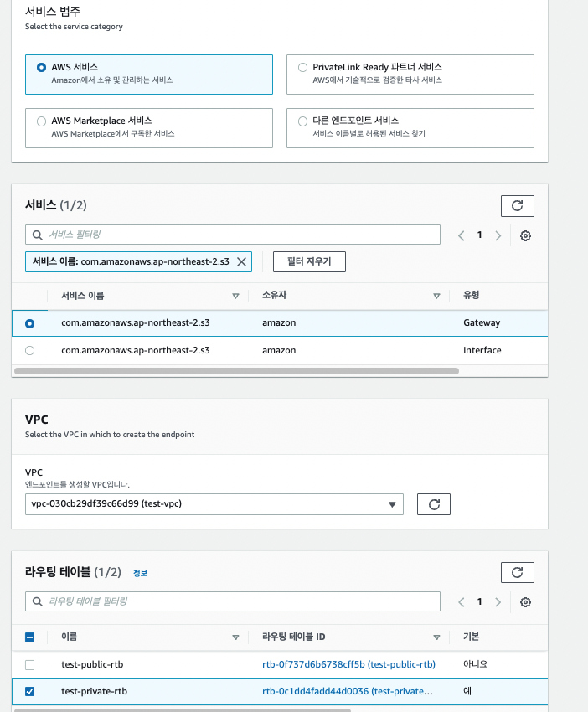
Task: Go to previous page in 라우팅 테이블 pagination
Action: 462,602
